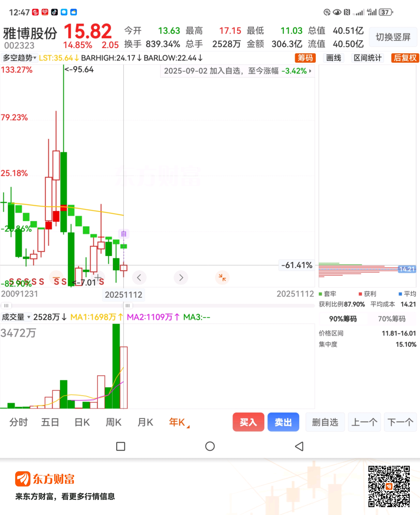Select the 70%筹码 option

(x=391, y=319)
